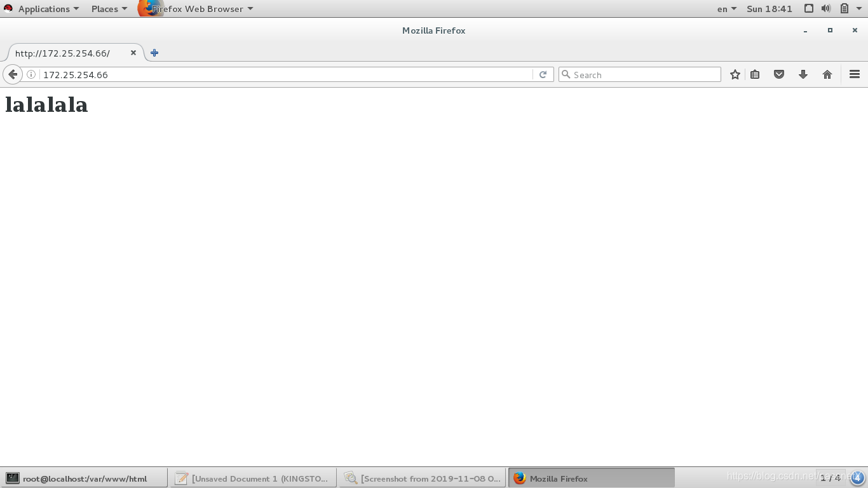Switch to Unsaved Document 1 taskbar window
This screenshot has width=868, height=488.
pyautogui.click(x=254, y=478)
